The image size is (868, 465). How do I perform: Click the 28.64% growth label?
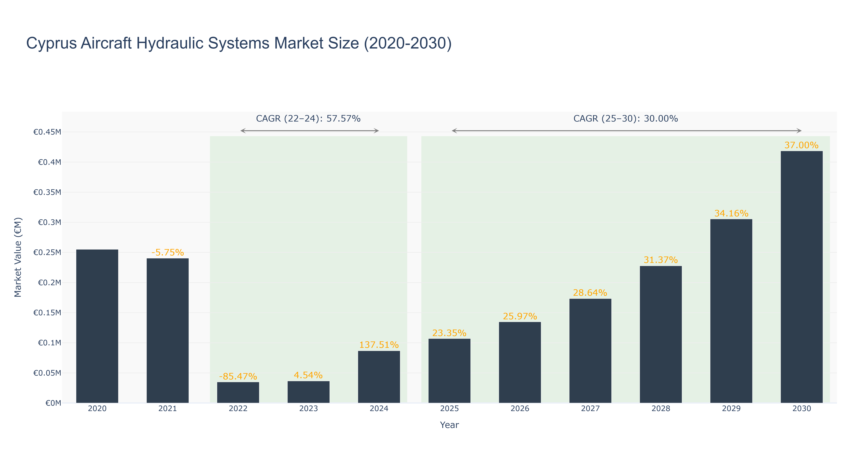pos(590,292)
